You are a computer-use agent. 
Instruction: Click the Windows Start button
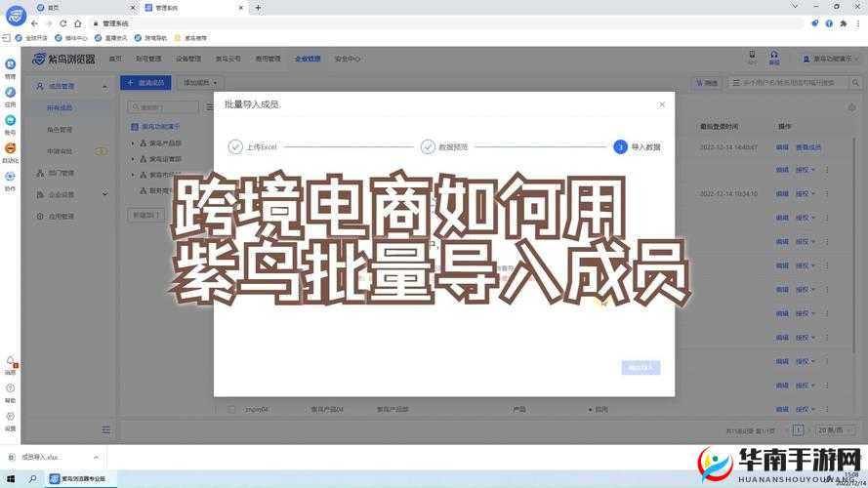tap(10, 478)
